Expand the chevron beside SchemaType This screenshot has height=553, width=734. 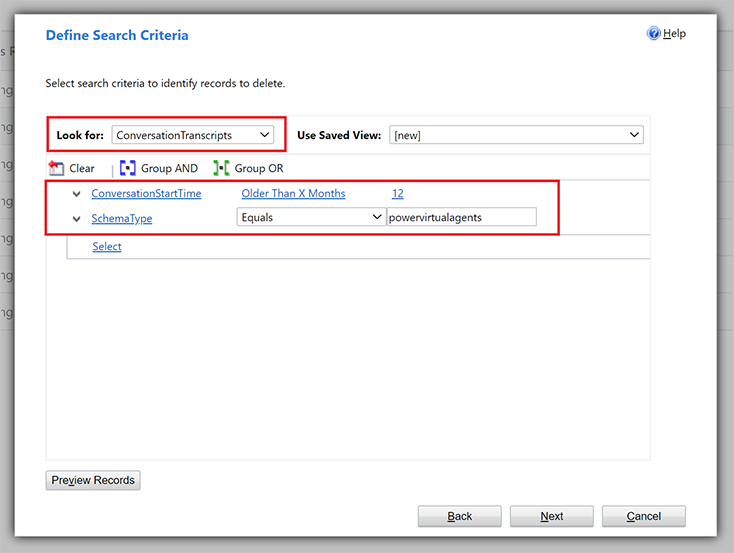point(76,219)
